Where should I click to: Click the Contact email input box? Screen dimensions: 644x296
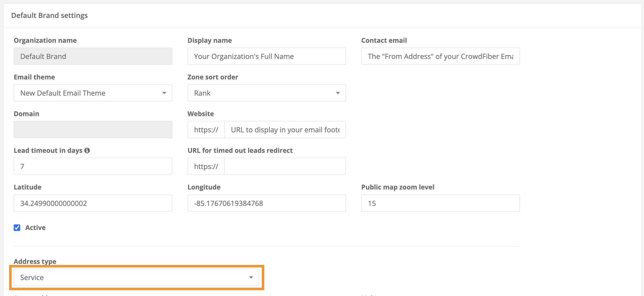440,56
